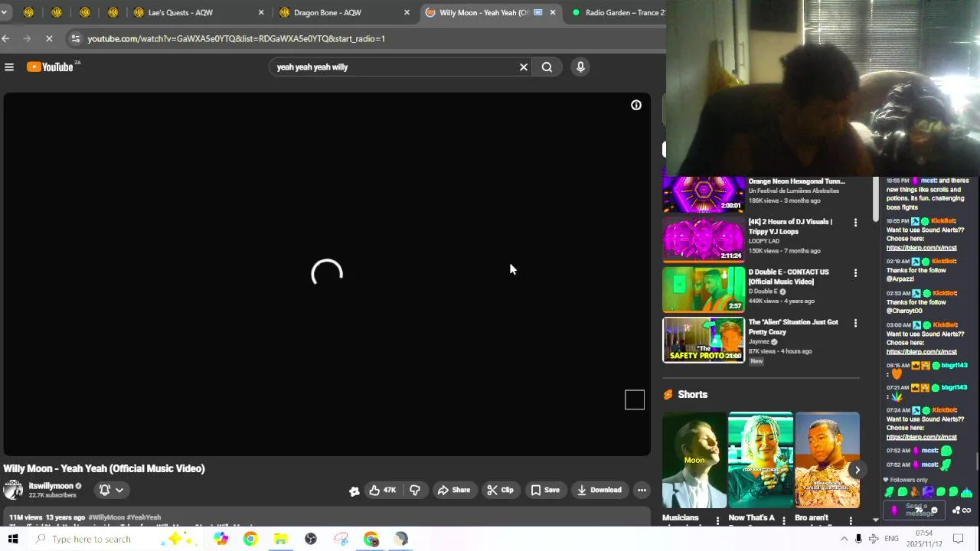Switch input language from ENG
Screen dimensions: 980x551
point(892,539)
